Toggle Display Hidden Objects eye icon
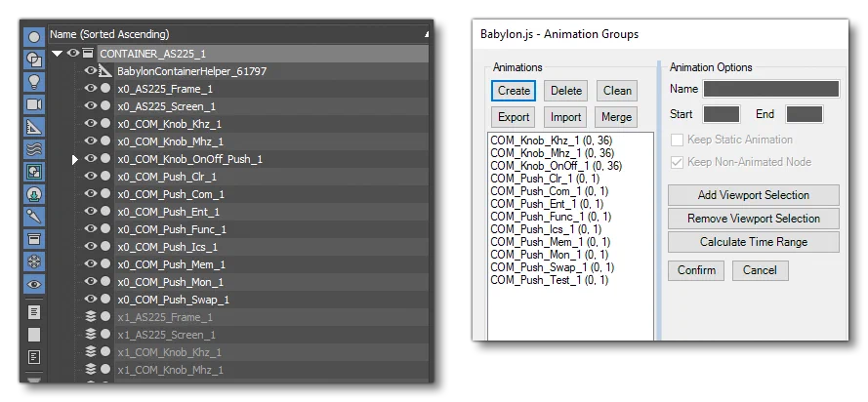868x402 pixels. (x=34, y=284)
